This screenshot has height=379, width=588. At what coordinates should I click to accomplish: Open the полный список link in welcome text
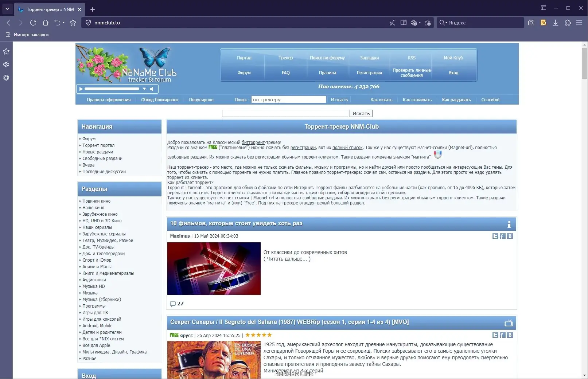coord(347,148)
